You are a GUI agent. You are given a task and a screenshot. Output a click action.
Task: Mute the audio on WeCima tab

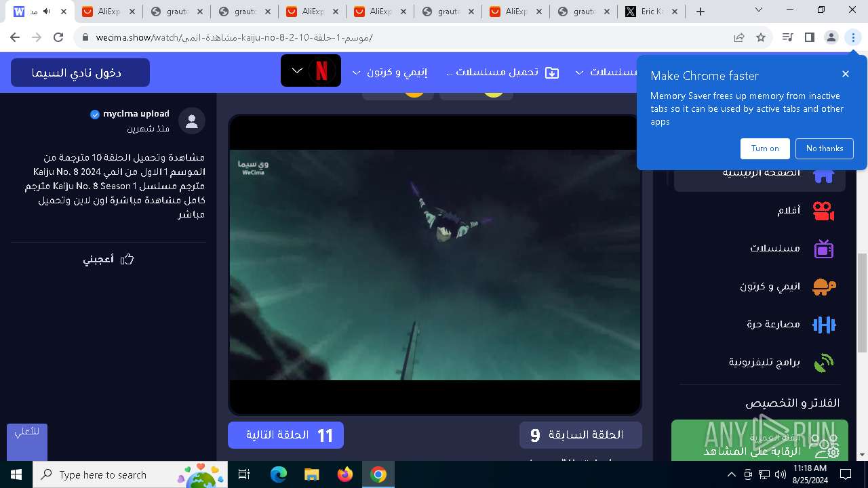tap(46, 12)
